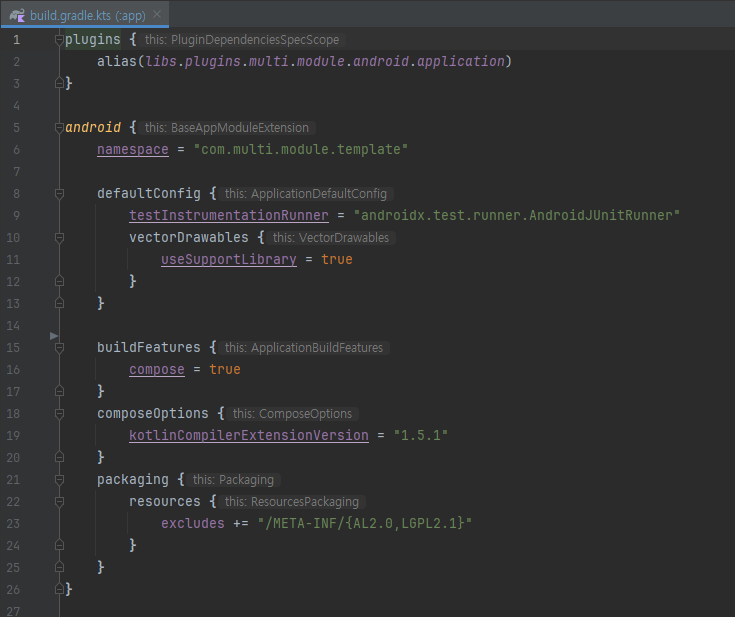Close the build.gradle.kts tab

157,15
